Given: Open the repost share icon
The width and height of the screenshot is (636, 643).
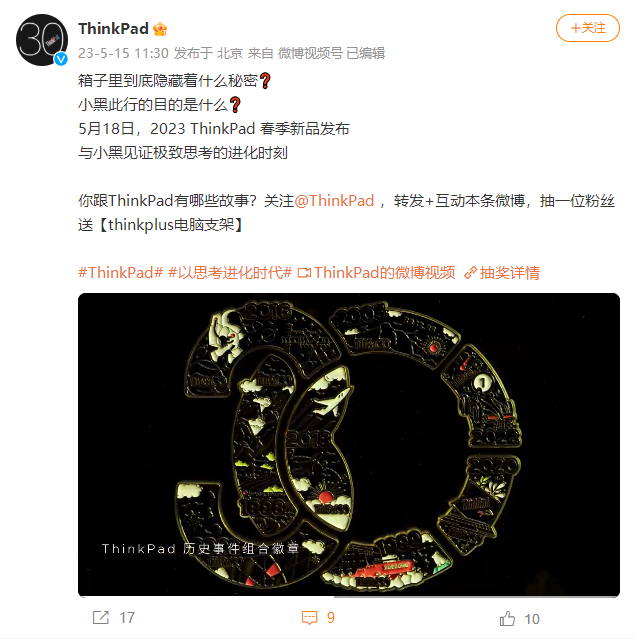Looking at the screenshot, I should (x=100, y=617).
